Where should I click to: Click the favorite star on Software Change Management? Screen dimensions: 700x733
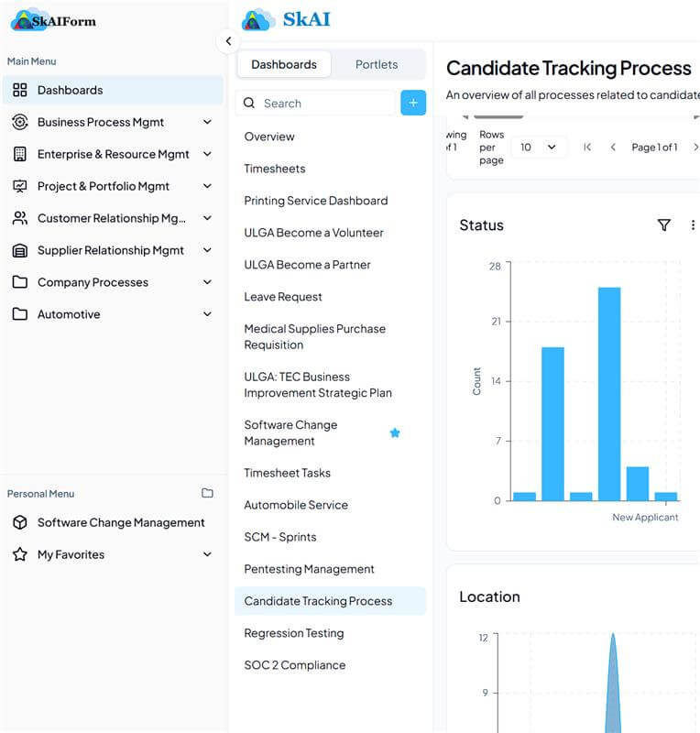click(x=395, y=432)
